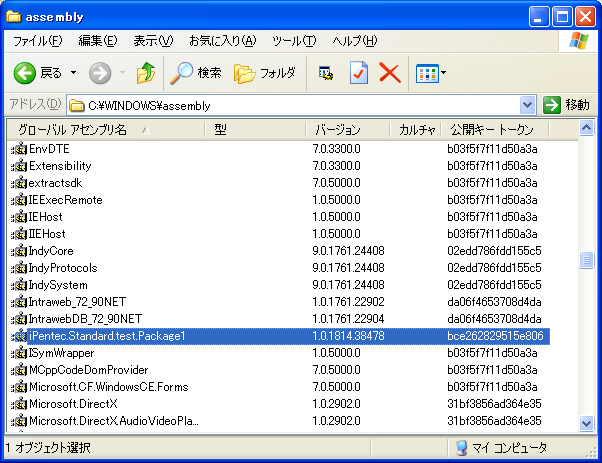Viewport: 602px width, 463px height.
Task: Open the 表示(V) menu
Action: [x=153, y=41]
